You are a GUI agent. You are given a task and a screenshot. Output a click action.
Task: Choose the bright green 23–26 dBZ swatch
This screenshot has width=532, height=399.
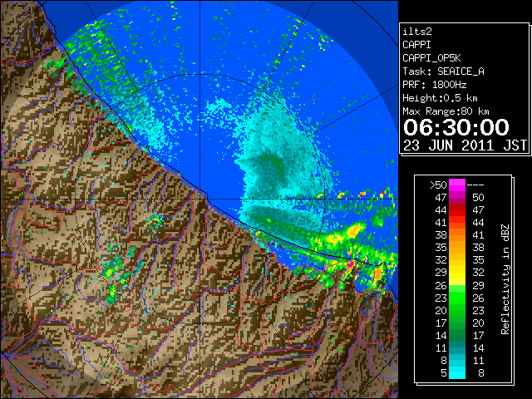(x=456, y=298)
